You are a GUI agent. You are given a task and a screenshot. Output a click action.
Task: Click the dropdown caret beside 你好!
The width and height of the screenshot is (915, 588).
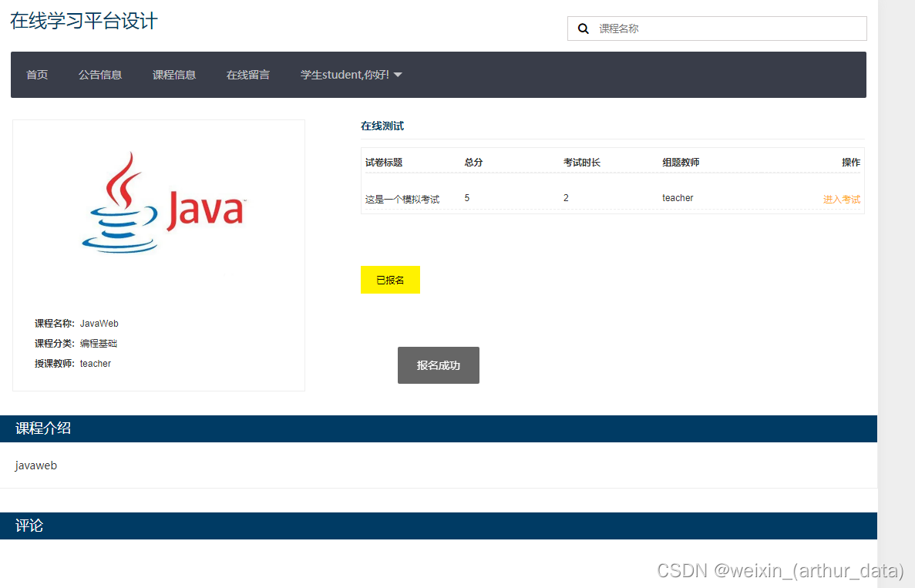coord(398,75)
